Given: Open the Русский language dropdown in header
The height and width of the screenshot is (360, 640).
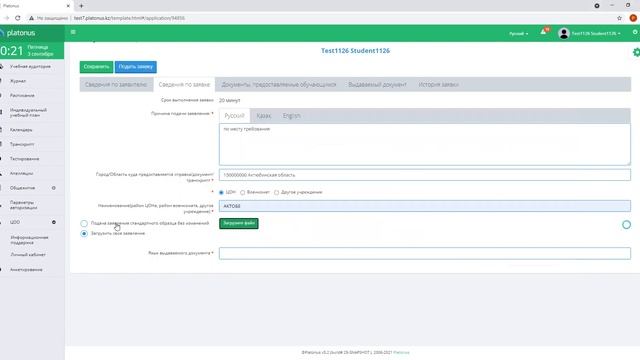Looking at the screenshot, I should [x=518, y=33].
